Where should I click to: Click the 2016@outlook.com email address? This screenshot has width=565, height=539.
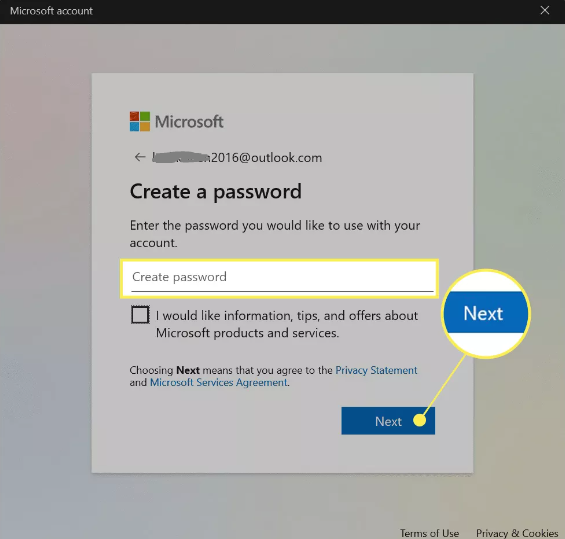(x=266, y=158)
